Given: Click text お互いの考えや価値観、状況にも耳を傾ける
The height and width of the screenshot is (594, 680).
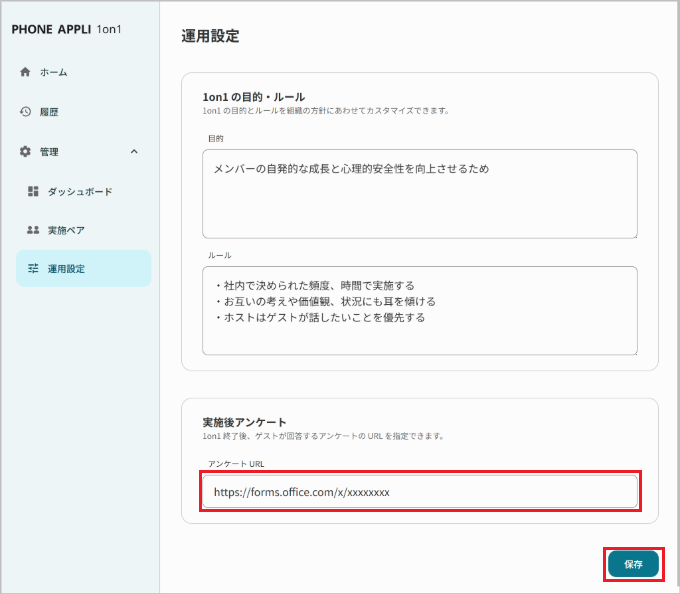Looking at the screenshot, I should pos(330,301).
